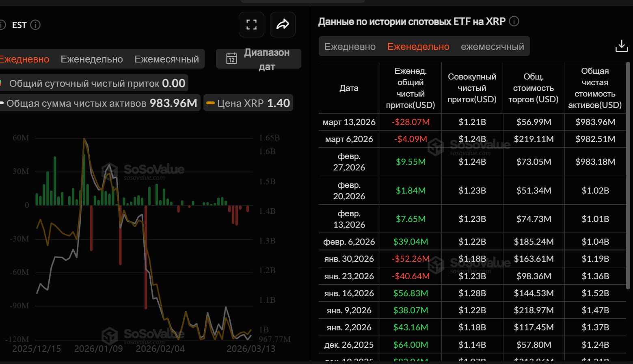Screen dimensions: 633x364
Task: Switch the chart to Ежемесячный
Action: (167, 59)
